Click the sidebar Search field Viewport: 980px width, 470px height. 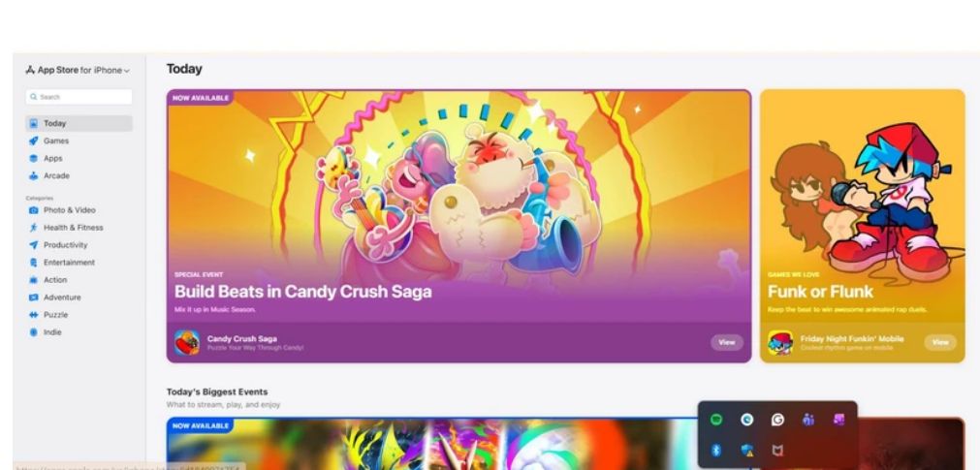[79, 97]
